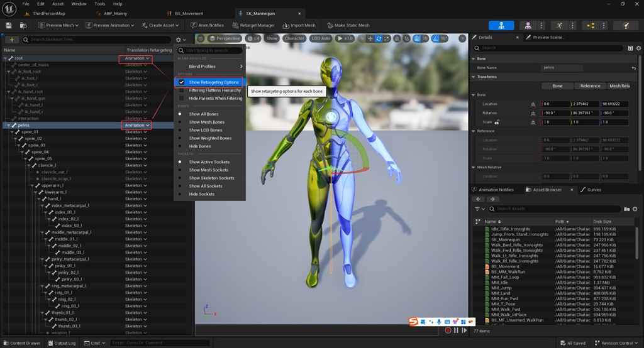Screen dimensions: 644x348
Task: Switch to the blue Skeleton editor mode
Action: (501, 26)
